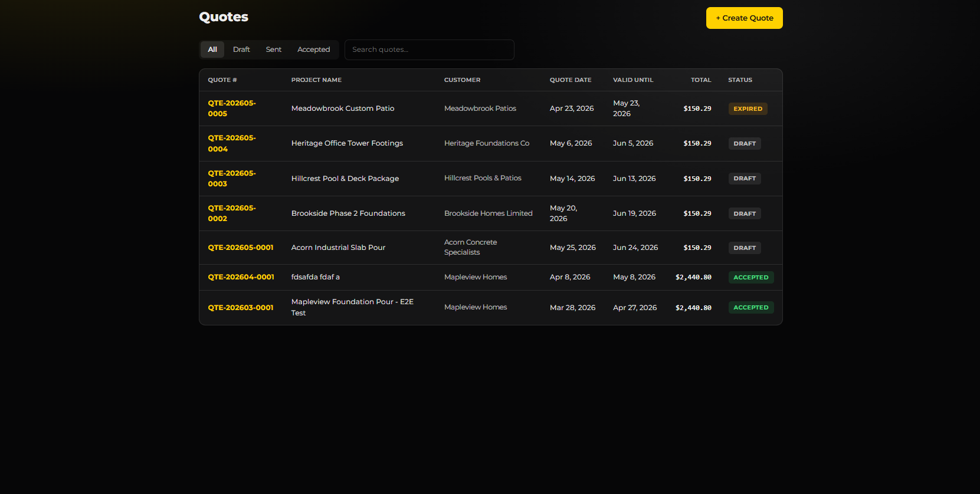The height and width of the screenshot is (494, 980).
Task: Click the DRAFT badge for Brookside Phase 2 Foundations
Action: [745, 213]
